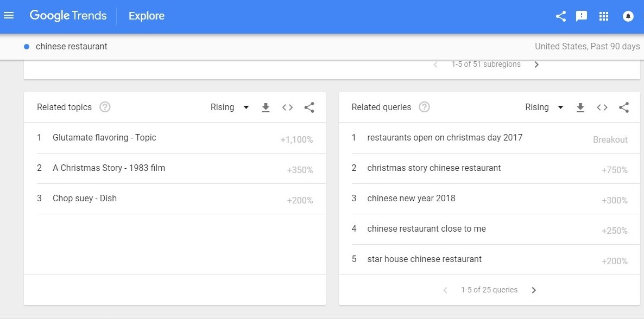Expand Rising dropdown in Related topics

point(230,107)
